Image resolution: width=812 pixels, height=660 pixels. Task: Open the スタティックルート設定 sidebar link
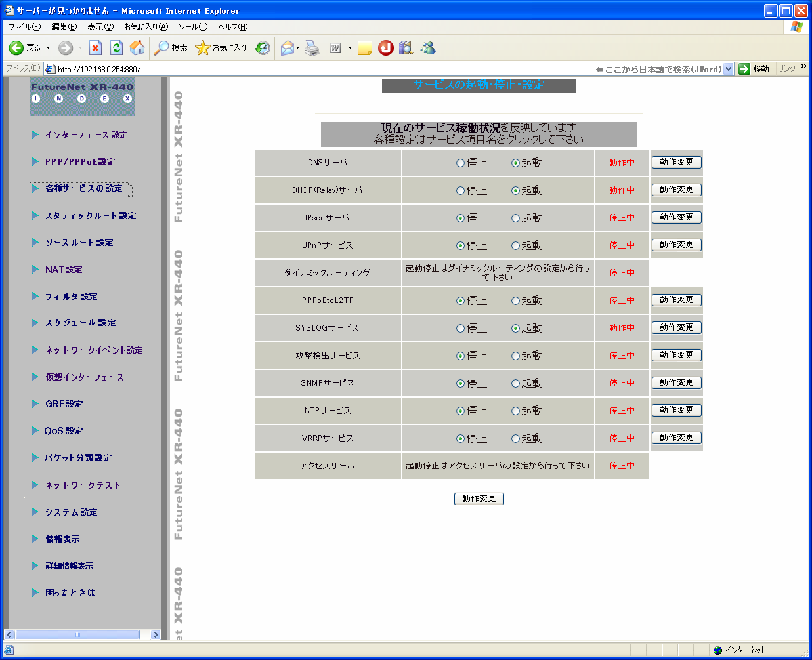coord(91,215)
